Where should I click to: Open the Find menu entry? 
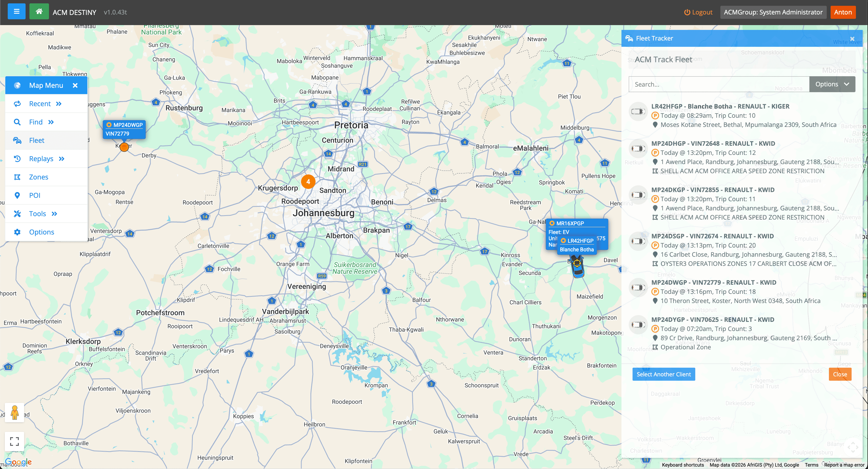click(47, 122)
